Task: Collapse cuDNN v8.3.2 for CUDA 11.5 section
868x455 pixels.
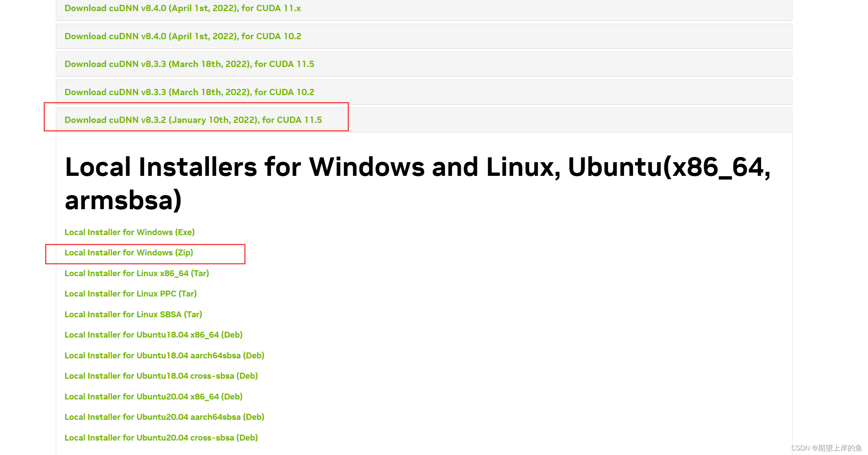Action: 193,120
